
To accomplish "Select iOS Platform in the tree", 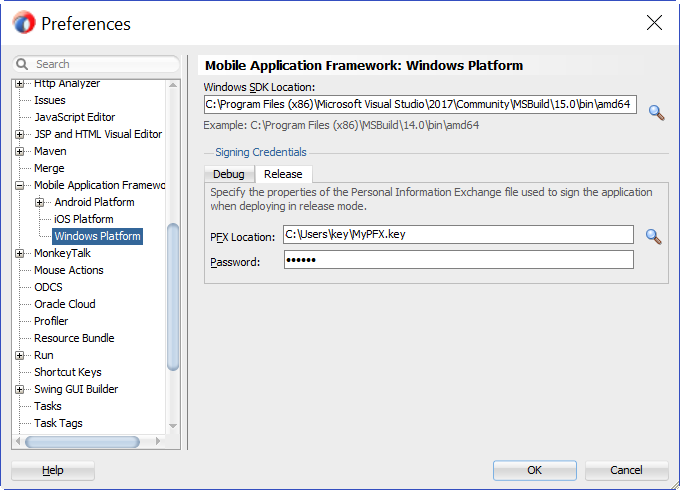I will [x=84, y=219].
